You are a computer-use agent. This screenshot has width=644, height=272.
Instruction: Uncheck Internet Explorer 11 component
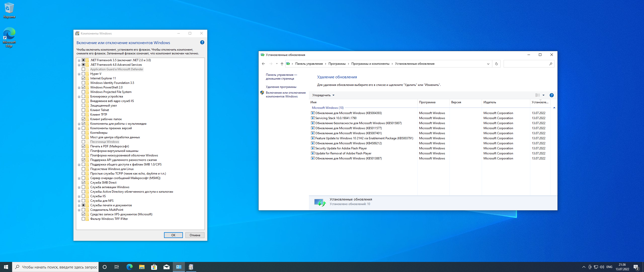tap(83, 78)
